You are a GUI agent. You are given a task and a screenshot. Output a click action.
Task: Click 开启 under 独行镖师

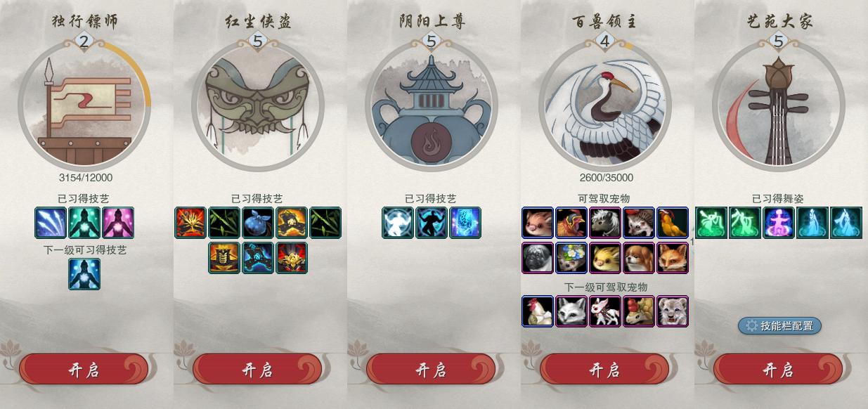click(x=84, y=370)
